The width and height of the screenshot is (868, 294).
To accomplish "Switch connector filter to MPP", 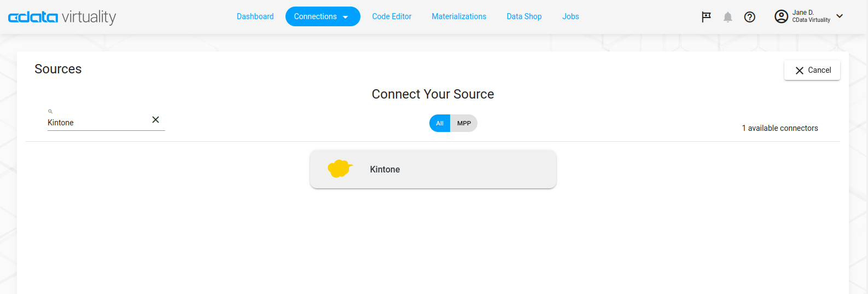I will coord(464,123).
